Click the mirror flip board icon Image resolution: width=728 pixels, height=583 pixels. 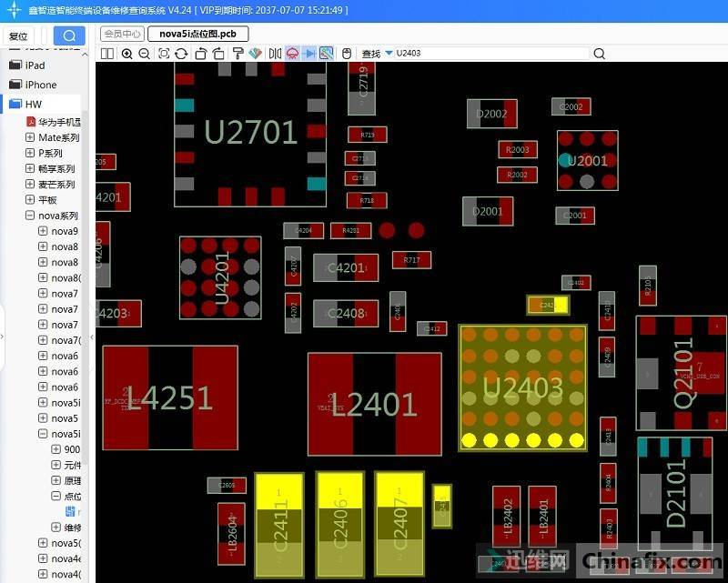(275, 54)
